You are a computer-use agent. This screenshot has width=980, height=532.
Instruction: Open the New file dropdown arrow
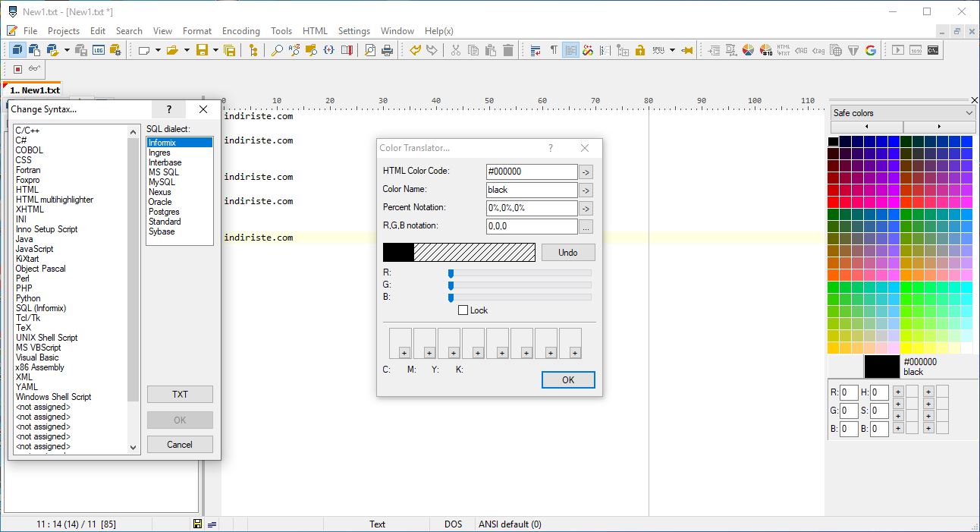coord(158,50)
